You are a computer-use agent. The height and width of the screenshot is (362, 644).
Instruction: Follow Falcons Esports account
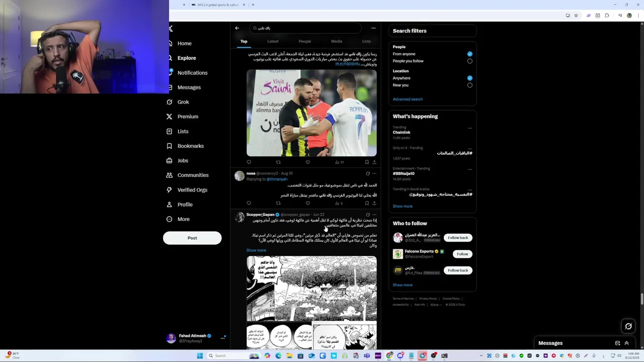pyautogui.click(x=462, y=254)
